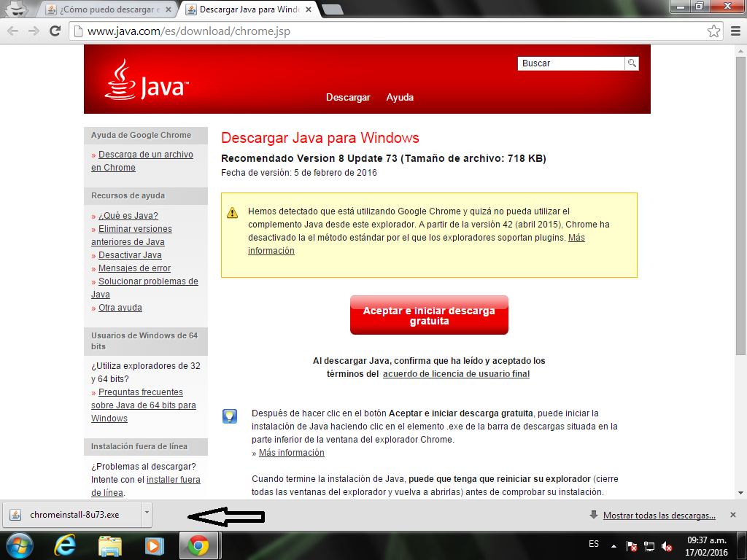Toggle the network status icon in system tray
The height and width of the screenshot is (560, 747).
pos(649,544)
